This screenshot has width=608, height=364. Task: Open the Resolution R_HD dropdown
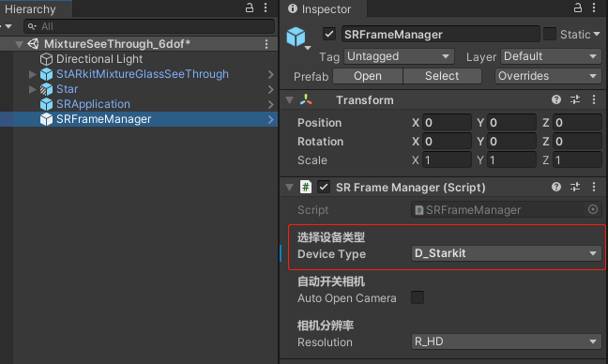(x=506, y=341)
